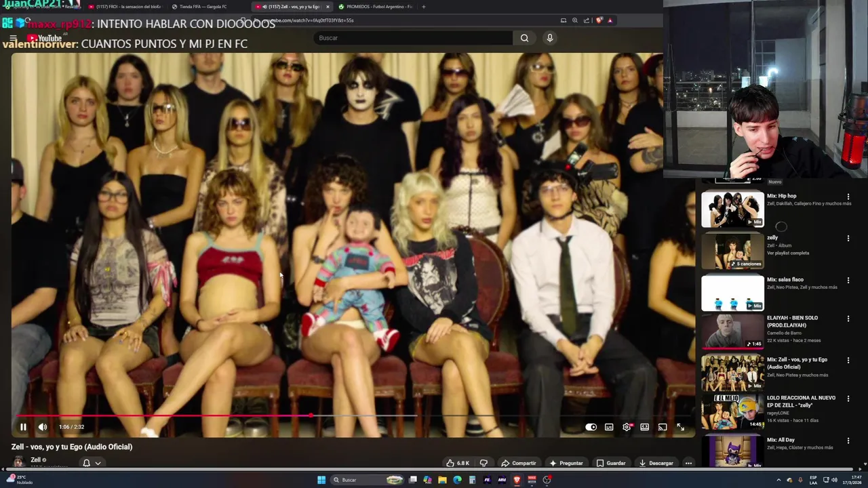868x488 pixels.
Task: Open Microsoft Edge from the taskbar
Action: coord(457,480)
